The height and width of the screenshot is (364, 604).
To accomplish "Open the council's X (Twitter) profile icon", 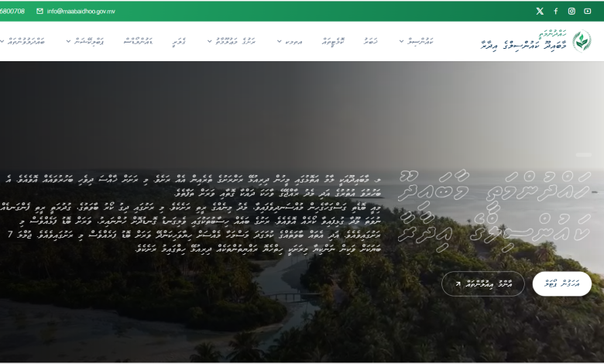I will coord(540,11).
